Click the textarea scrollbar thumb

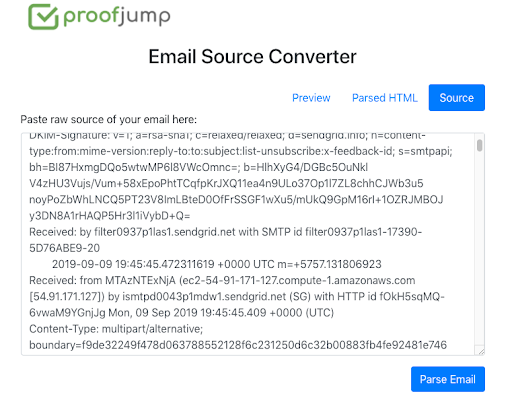click(479, 145)
